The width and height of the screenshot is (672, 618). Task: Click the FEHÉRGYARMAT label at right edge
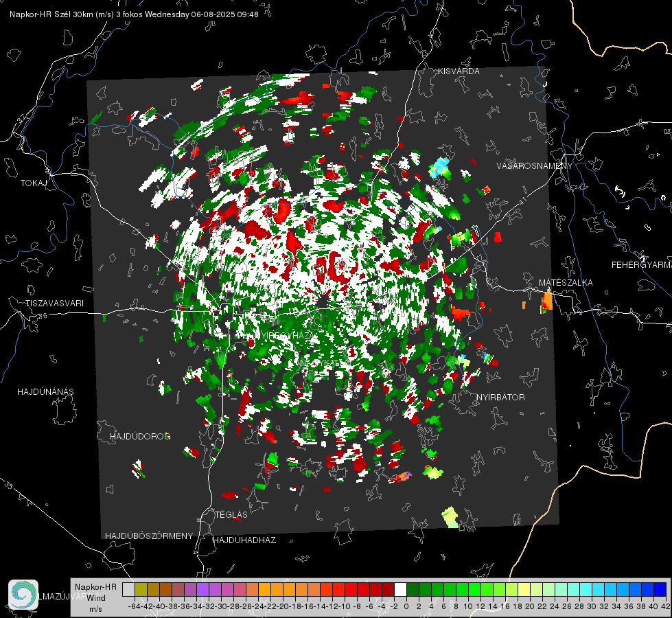[x=642, y=264]
